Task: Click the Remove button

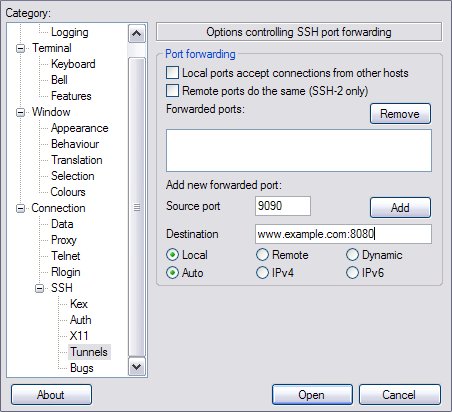Action: [x=400, y=114]
